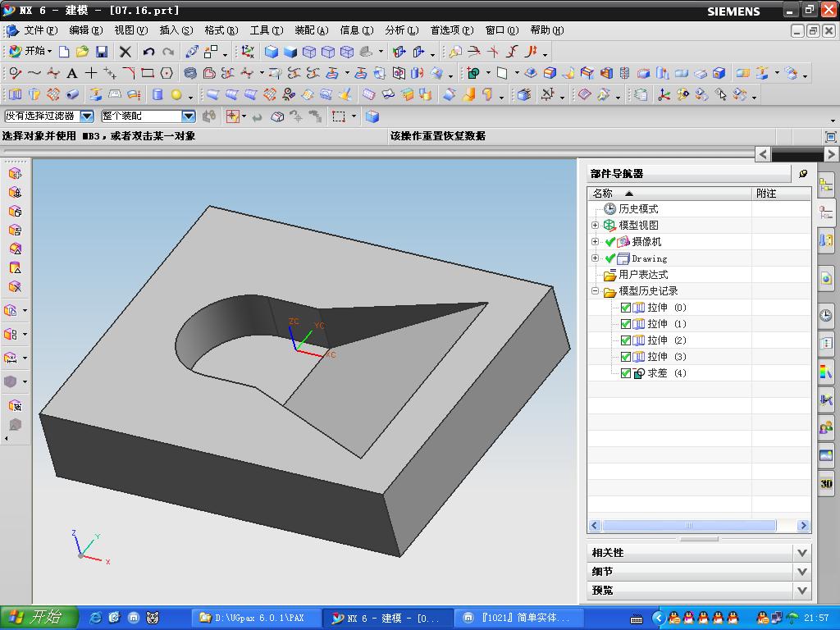Expand the 摄像机 tree node
This screenshot has width=840, height=630.
595,242
